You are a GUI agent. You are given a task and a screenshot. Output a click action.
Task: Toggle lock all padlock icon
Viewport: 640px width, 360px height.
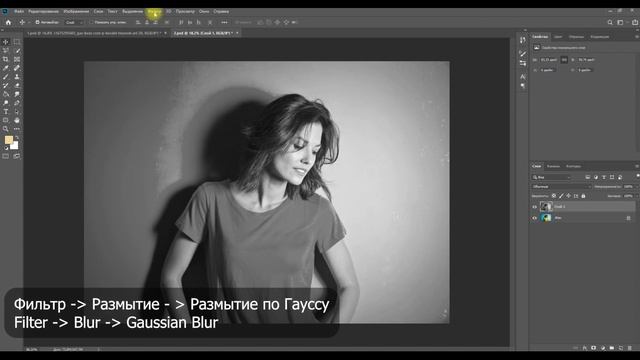click(x=583, y=196)
